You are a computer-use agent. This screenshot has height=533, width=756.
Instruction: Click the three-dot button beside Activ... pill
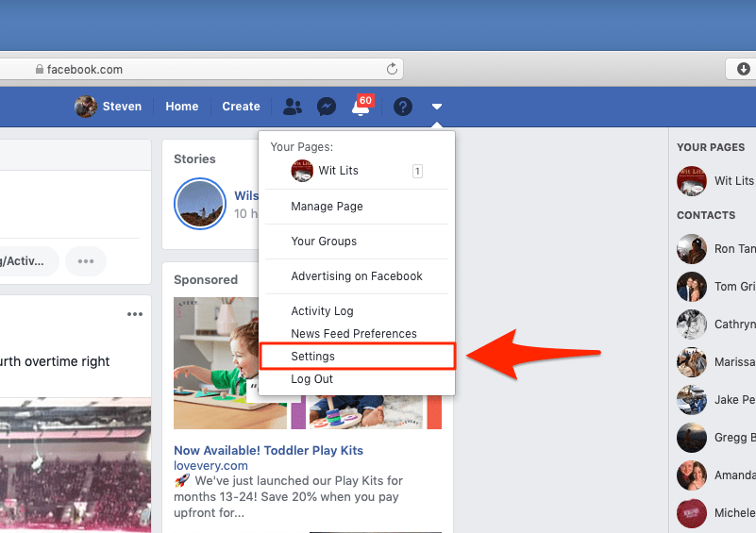[x=86, y=261]
